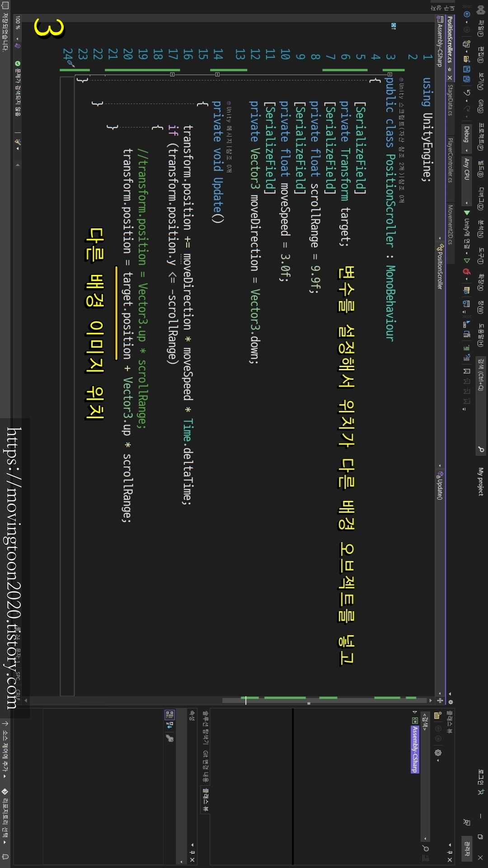This screenshot has height=868, width=488.
Task: Open the Assembly-CSharp project navigation dropdown
Action: 439,127
